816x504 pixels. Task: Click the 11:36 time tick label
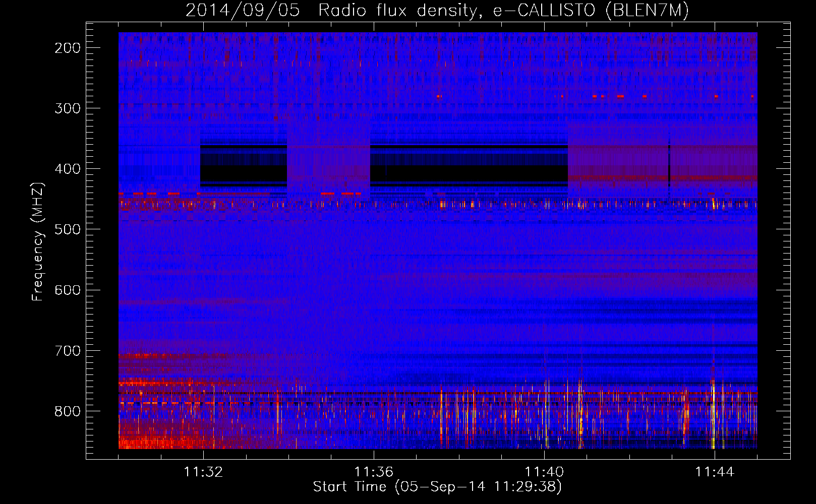374,472
